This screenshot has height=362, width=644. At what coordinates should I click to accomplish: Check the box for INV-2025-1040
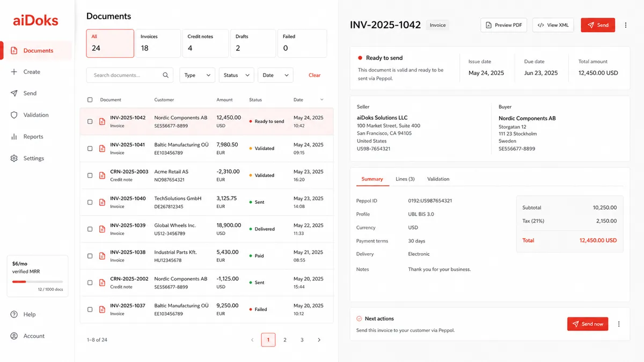point(90,202)
